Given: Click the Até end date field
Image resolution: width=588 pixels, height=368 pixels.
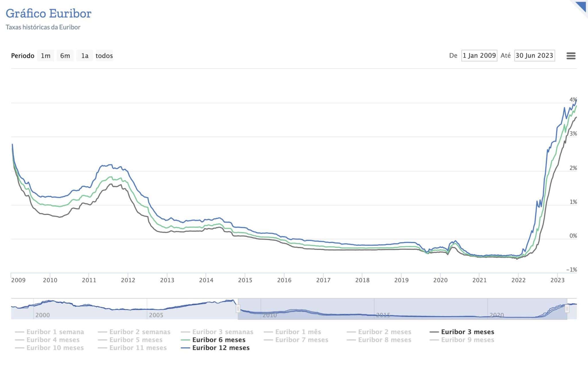Looking at the screenshot, I should point(534,55).
